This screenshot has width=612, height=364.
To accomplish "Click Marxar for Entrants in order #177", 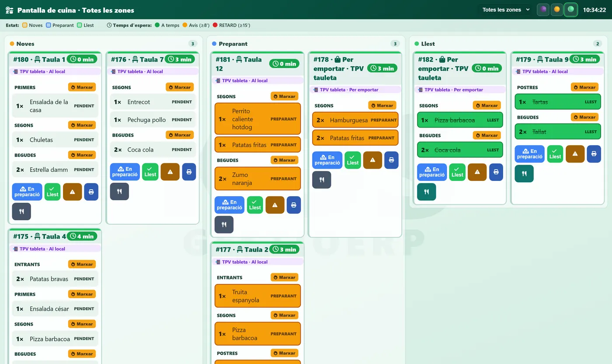I will (285, 277).
